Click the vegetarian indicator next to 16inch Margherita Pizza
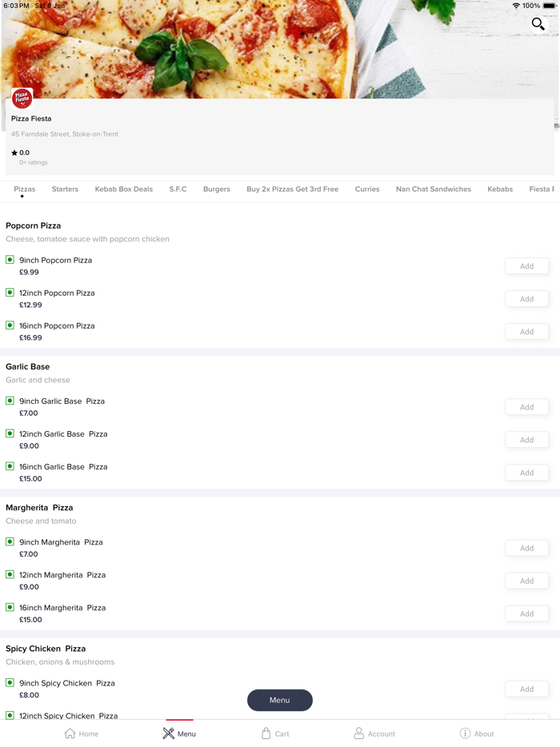Viewport: 560px width, 747px height. (x=9, y=607)
